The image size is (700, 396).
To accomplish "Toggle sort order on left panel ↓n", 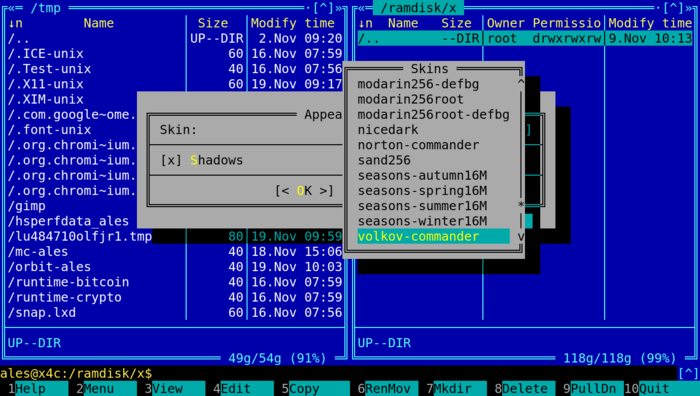I will coord(15,23).
